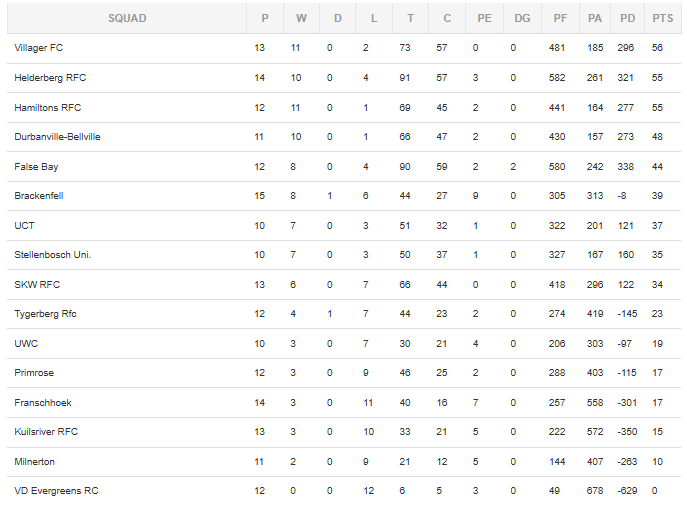Click the PD column header
The width and height of the screenshot is (687, 506).
tap(627, 18)
